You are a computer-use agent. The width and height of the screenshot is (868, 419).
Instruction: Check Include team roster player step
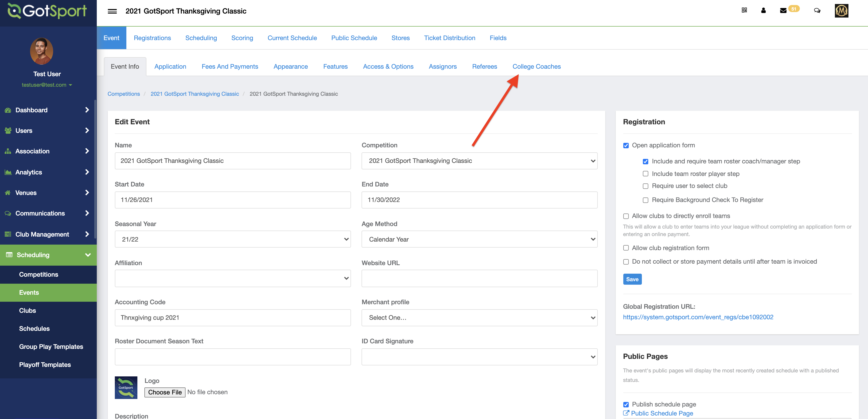point(646,174)
